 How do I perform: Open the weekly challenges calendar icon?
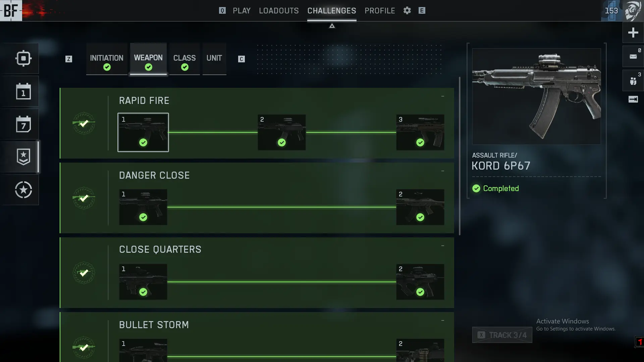click(x=23, y=124)
